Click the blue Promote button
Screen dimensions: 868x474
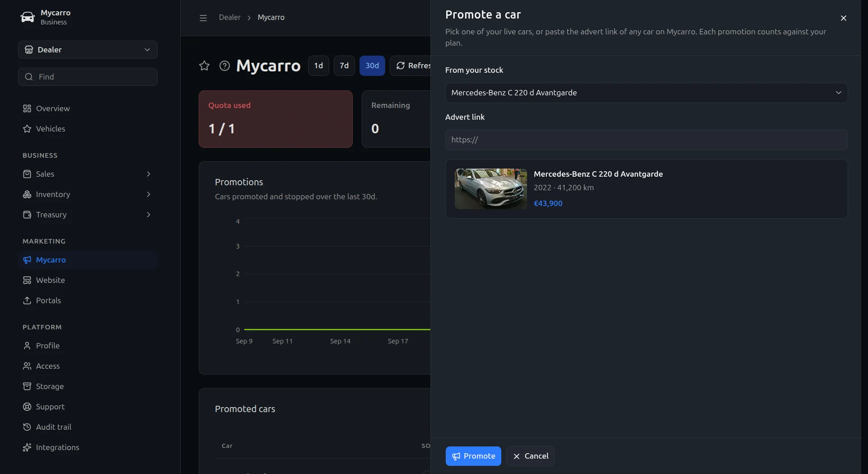473,456
